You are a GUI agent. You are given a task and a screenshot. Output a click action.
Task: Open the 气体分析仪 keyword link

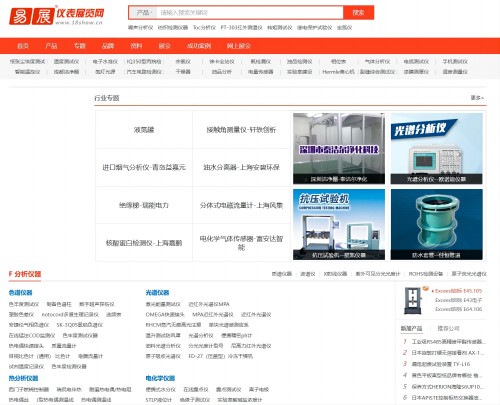pyautogui.click(x=377, y=62)
